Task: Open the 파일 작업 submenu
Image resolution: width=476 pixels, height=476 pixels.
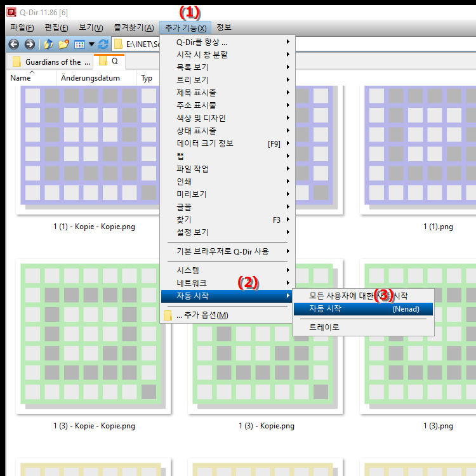Action: pos(227,169)
